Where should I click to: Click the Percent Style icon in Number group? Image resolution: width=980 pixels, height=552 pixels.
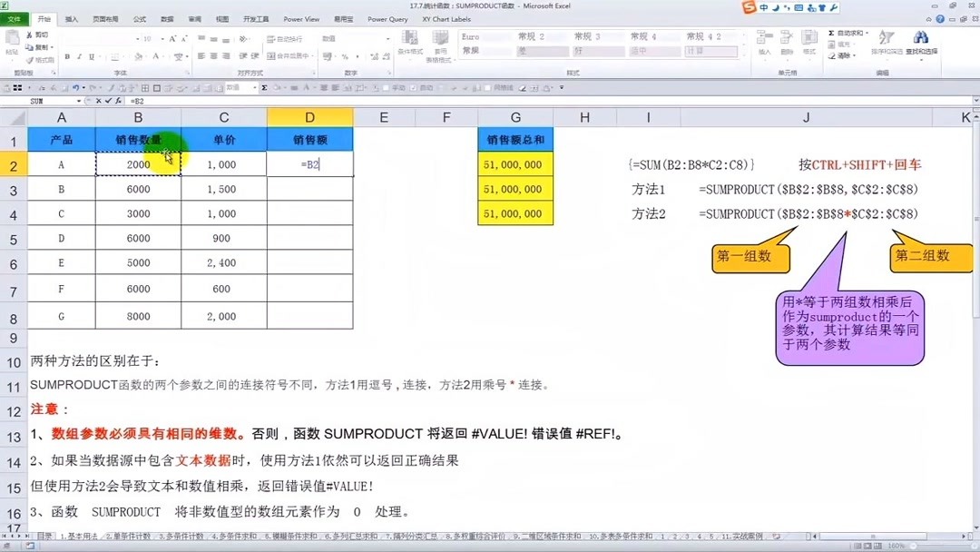[344, 56]
